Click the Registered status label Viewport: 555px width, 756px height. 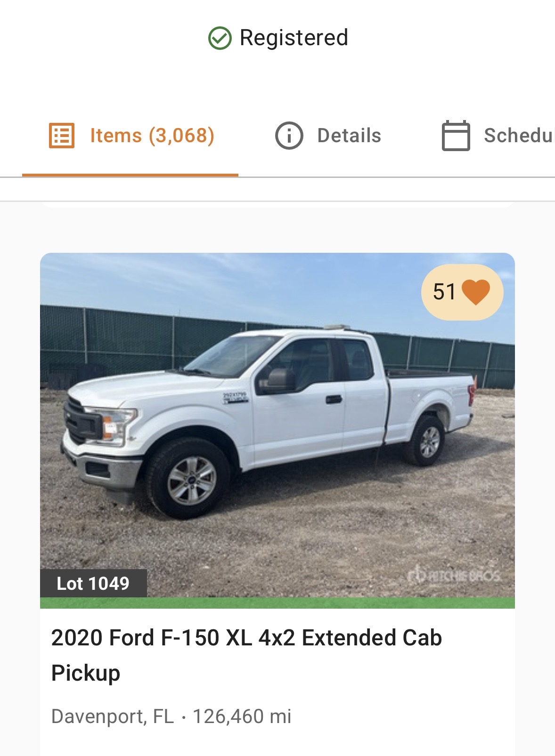pos(294,38)
